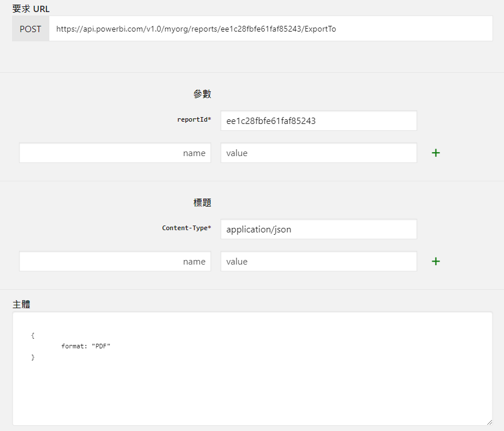Click the green plus icon in the 參數 section

[x=436, y=153]
